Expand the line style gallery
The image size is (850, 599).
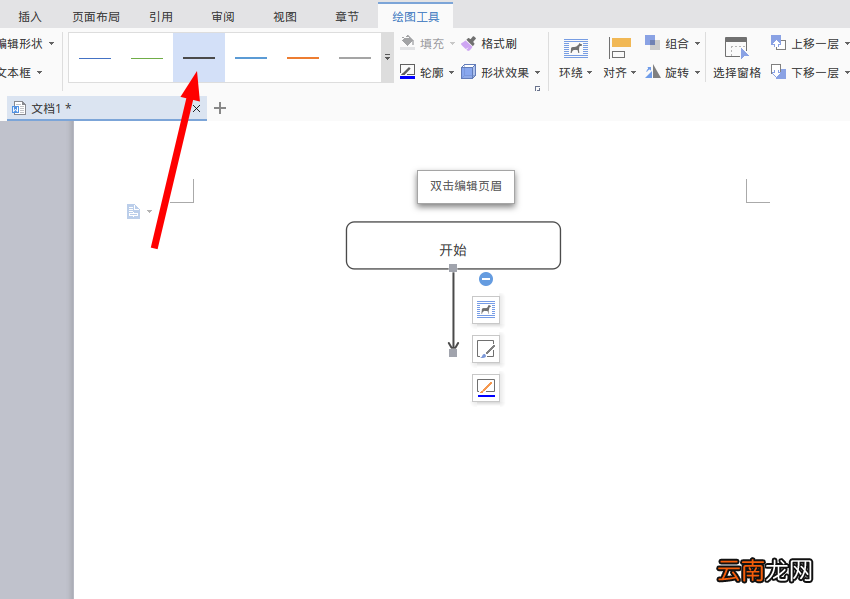pyautogui.click(x=387, y=57)
